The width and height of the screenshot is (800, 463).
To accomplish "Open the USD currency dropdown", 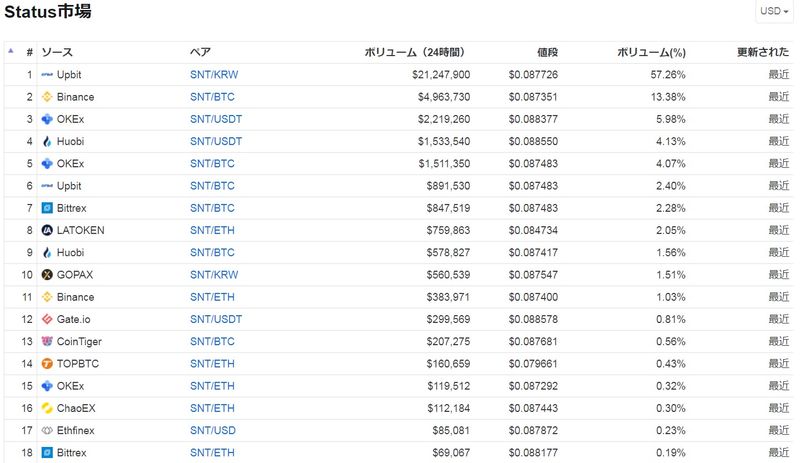I will tap(774, 11).
